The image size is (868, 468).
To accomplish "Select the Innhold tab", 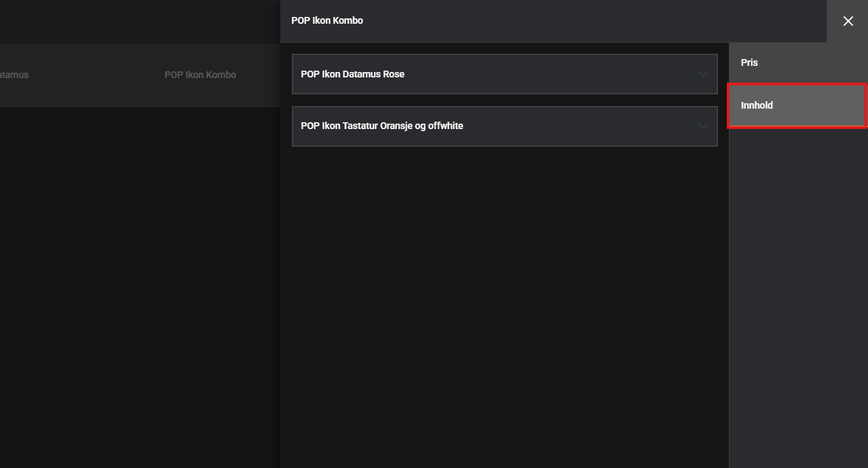I will tap(797, 105).
